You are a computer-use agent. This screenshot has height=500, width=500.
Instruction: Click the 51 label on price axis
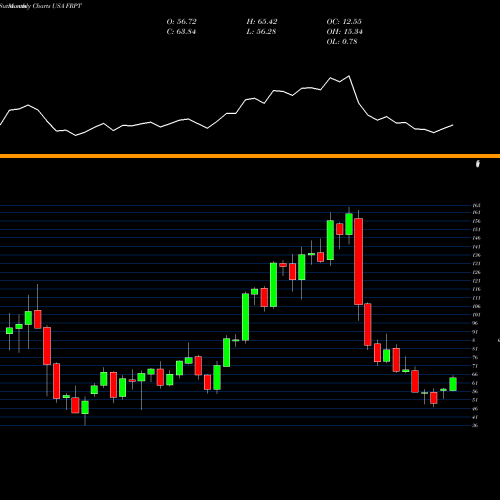coord(475,400)
